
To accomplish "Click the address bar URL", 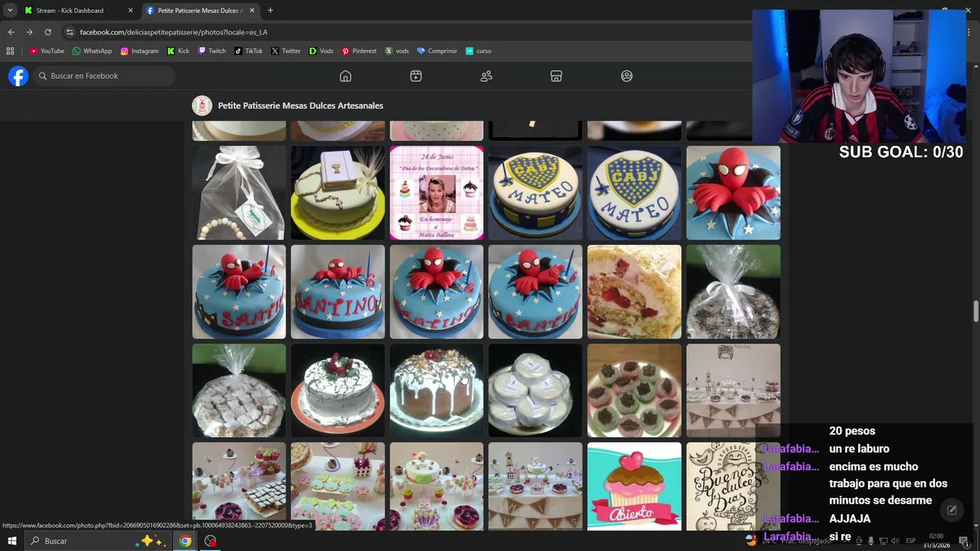I will pos(174,32).
